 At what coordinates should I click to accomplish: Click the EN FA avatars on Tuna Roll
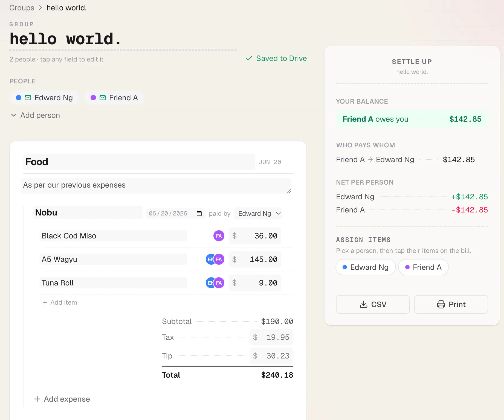215,283
